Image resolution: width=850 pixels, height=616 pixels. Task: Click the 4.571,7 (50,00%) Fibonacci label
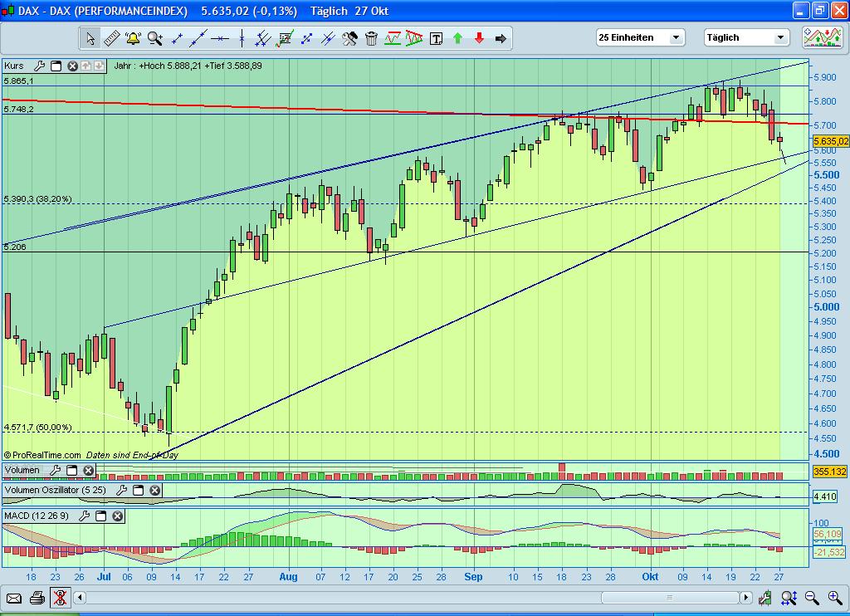(37, 428)
